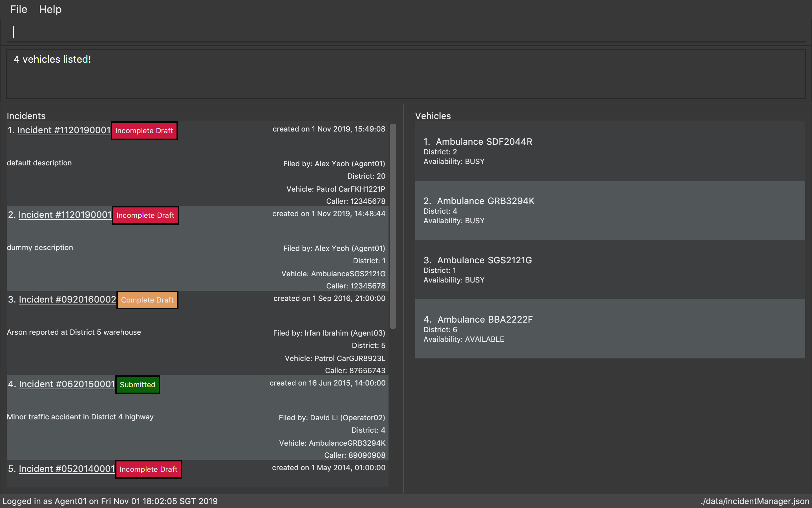
Task: Click 'default description' text
Action: click(x=39, y=163)
